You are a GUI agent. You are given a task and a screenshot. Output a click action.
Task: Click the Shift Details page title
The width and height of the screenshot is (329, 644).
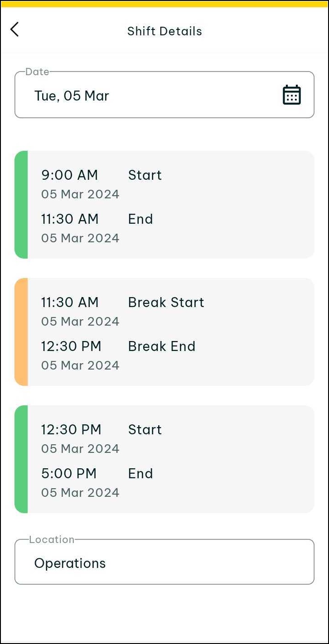(164, 31)
